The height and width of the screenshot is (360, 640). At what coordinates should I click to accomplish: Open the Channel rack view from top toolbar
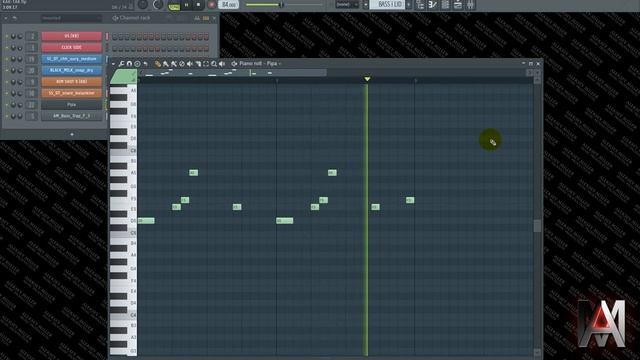pyautogui.click(x=445, y=4)
